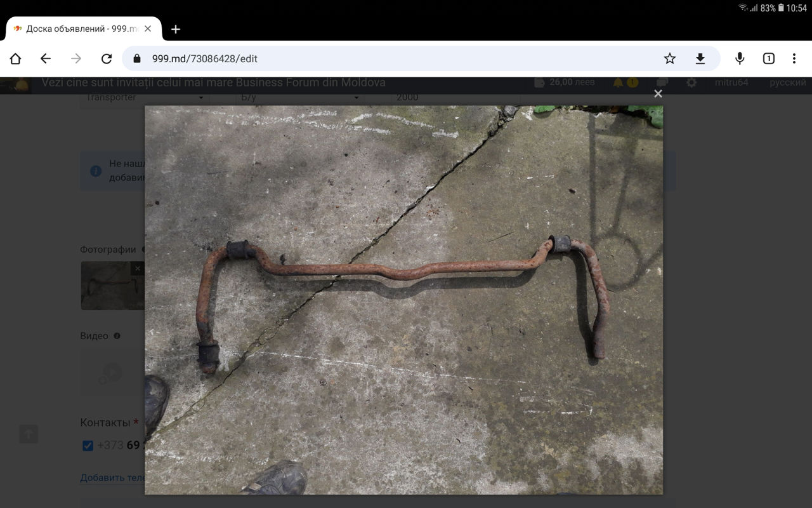Open the tab switcher showing 1 tab
Screen dimensions: 812x508
coord(769,58)
